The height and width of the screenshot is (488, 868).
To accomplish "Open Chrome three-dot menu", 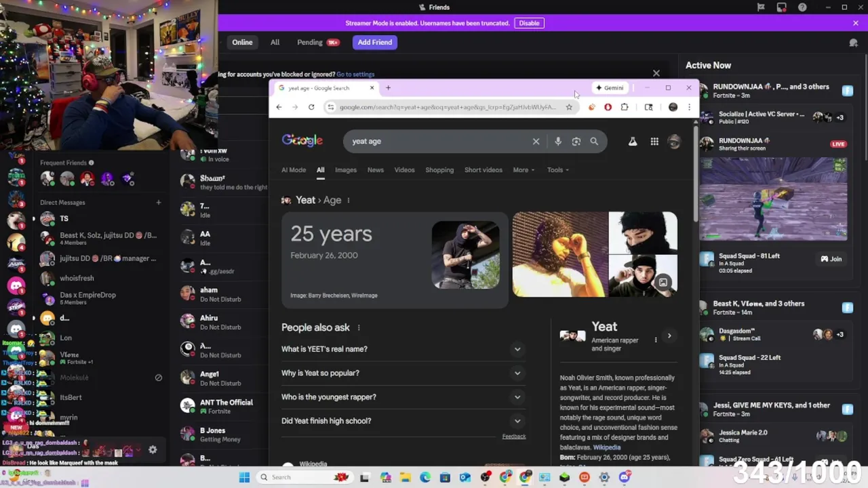I will (689, 107).
